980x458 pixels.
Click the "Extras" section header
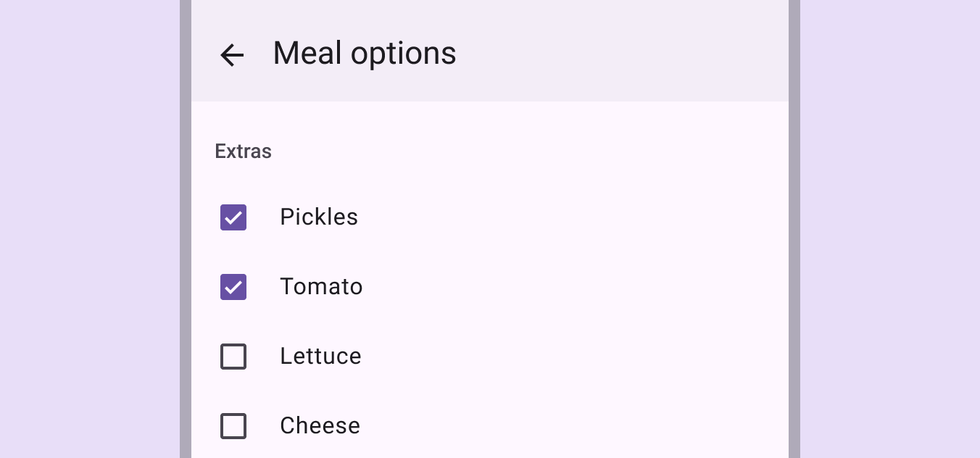(x=244, y=151)
